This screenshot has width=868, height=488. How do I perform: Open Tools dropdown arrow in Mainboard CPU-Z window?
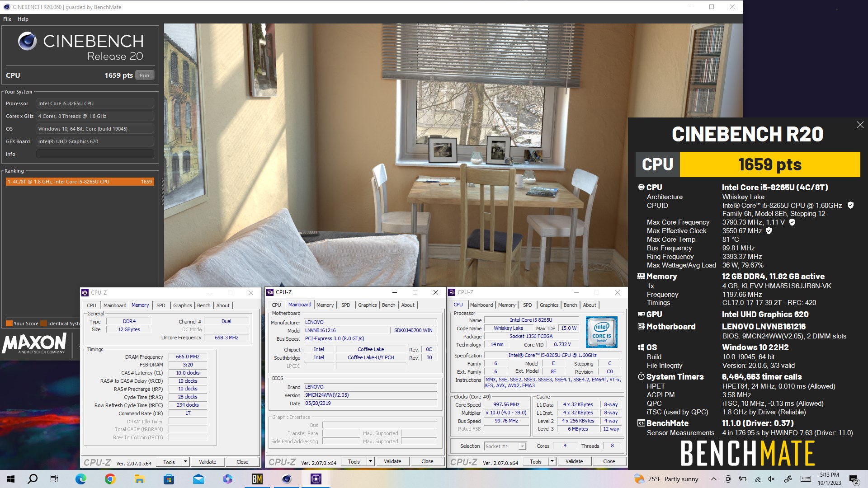[370, 461]
